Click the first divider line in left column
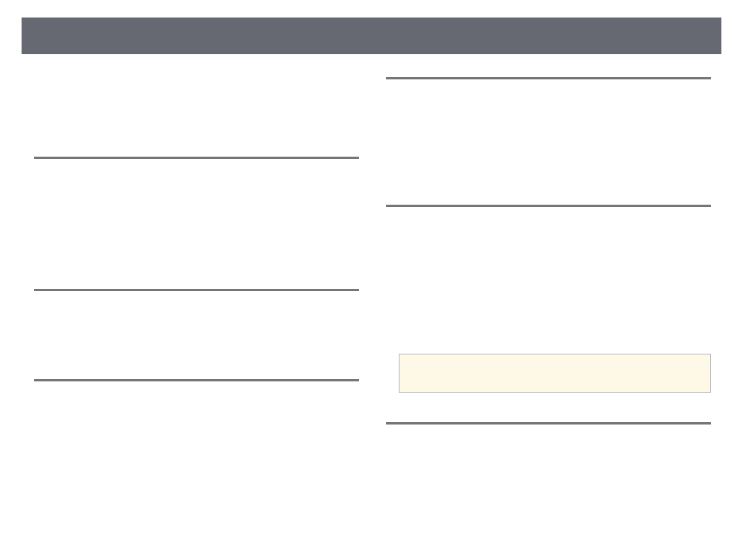 (x=197, y=158)
